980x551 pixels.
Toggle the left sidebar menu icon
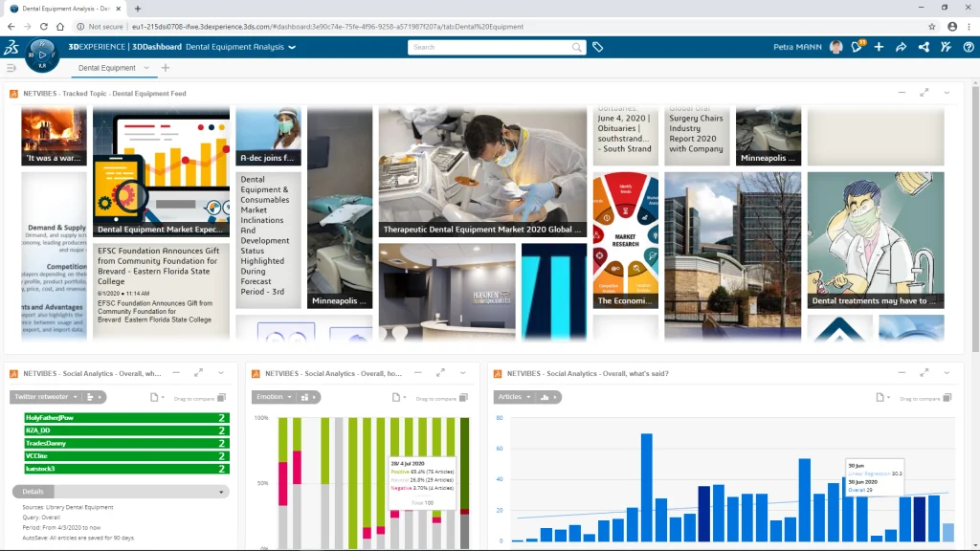[x=11, y=68]
